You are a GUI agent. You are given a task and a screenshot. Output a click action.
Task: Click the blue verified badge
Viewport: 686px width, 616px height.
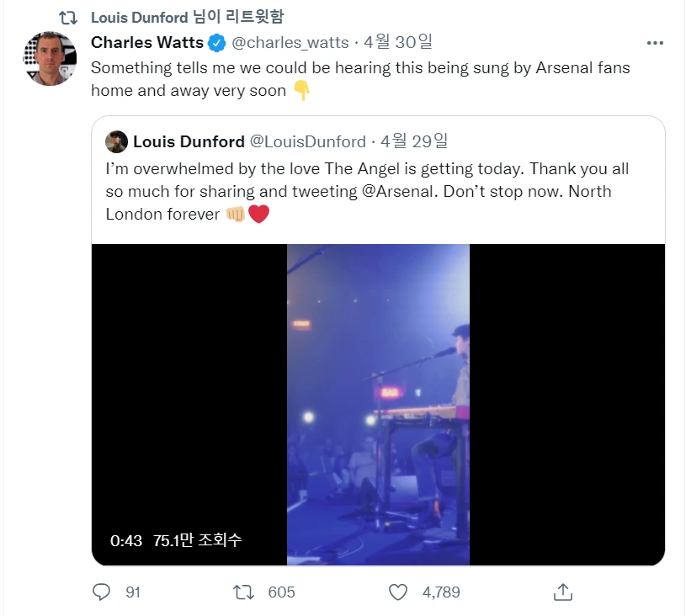(x=216, y=43)
